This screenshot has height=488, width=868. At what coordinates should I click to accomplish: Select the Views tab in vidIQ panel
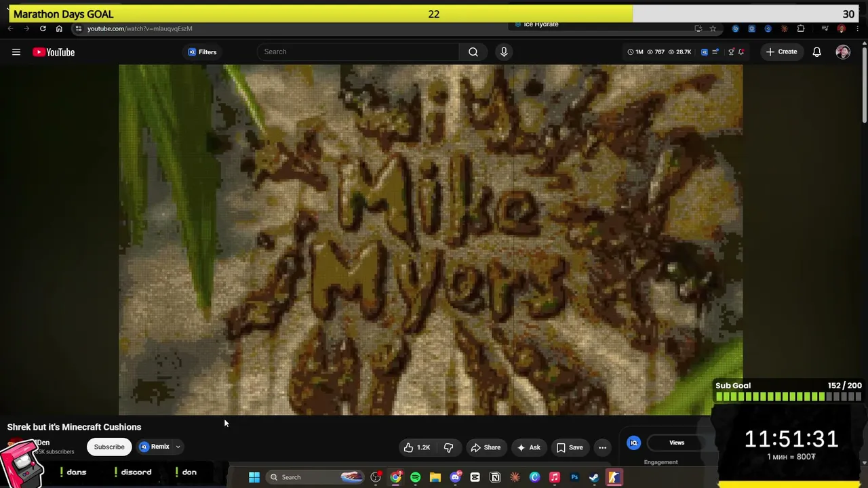pyautogui.click(x=677, y=443)
